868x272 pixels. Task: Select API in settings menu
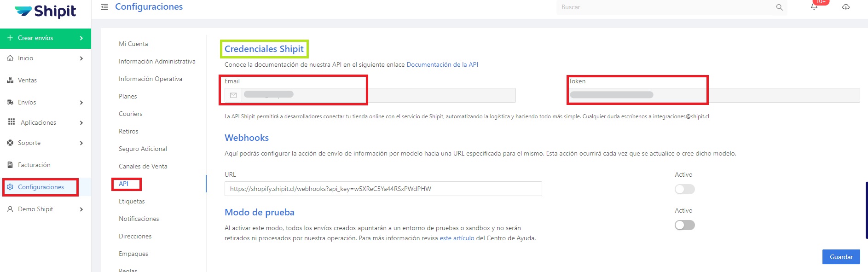click(124, 184)
